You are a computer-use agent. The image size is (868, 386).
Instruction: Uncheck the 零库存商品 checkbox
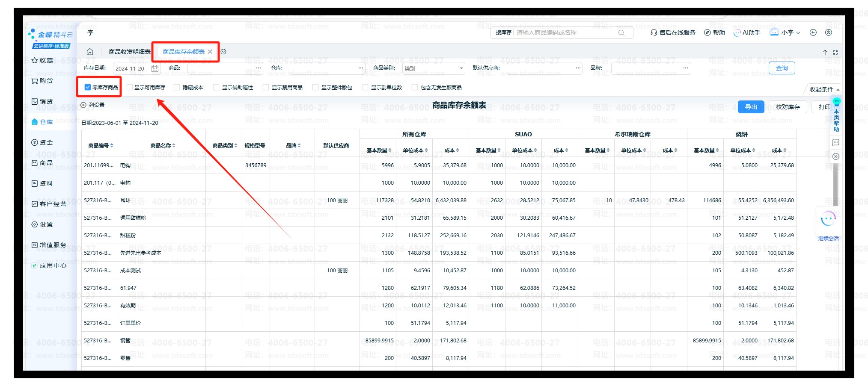click(88, 87)
